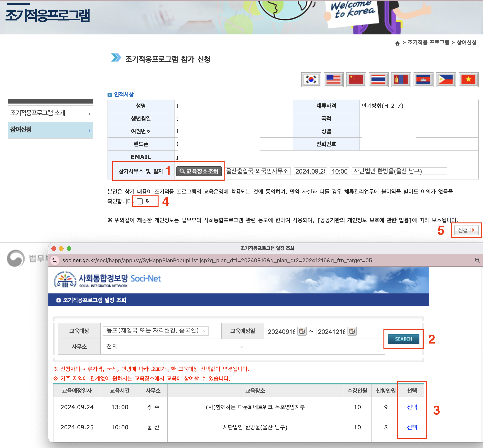Expand the 교육대상 dropdown

coord(155,331)
